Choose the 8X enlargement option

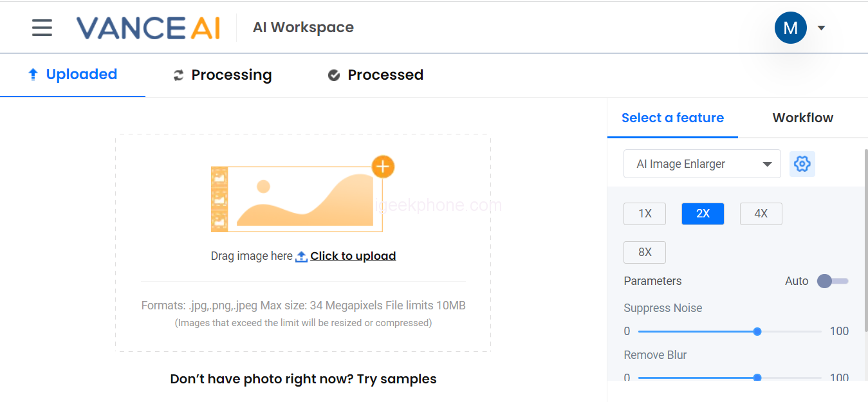pyautogui.click(x=645, y=252)
